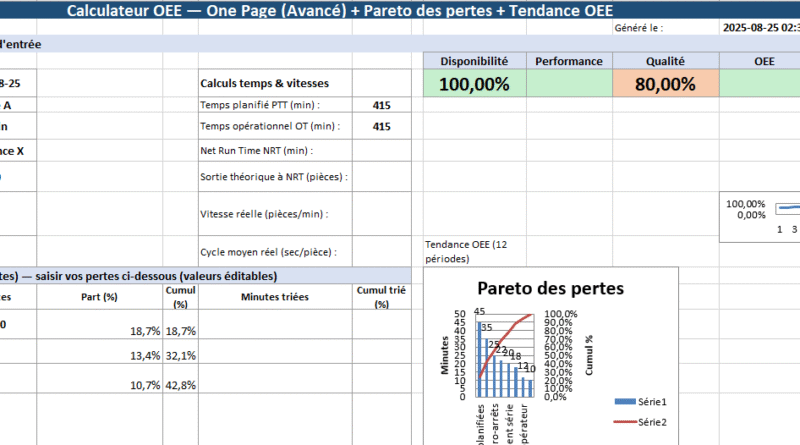Select the empty NRT value cell

click(382, 151)
